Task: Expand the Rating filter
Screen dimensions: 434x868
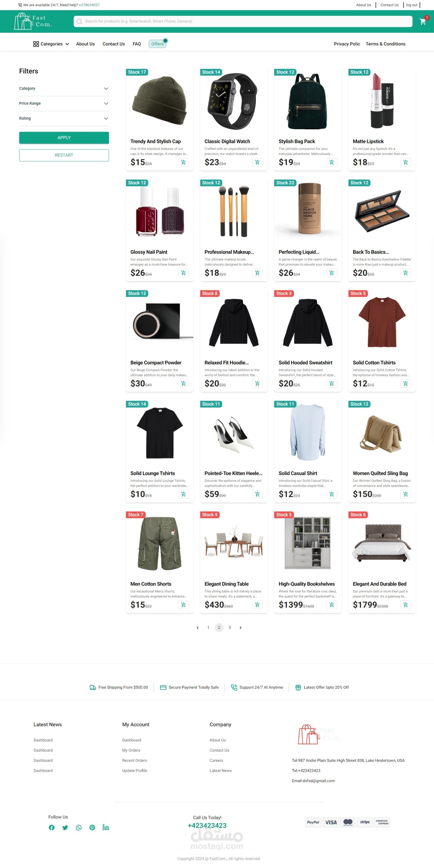Action: point(64,118)
